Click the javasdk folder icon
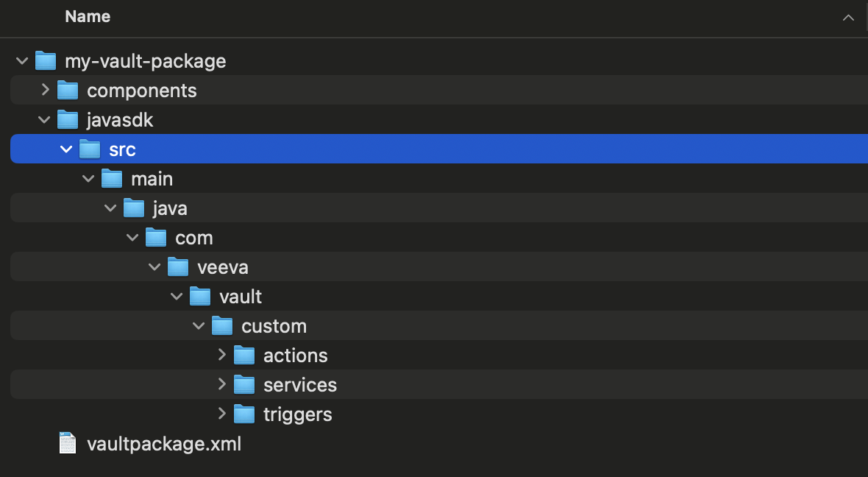868x477 pixels. click(x=68, y=119)
